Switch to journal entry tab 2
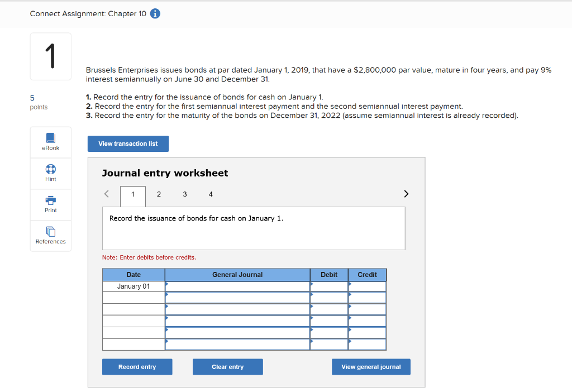The image size is (572, 392). [x=159, y=194]
